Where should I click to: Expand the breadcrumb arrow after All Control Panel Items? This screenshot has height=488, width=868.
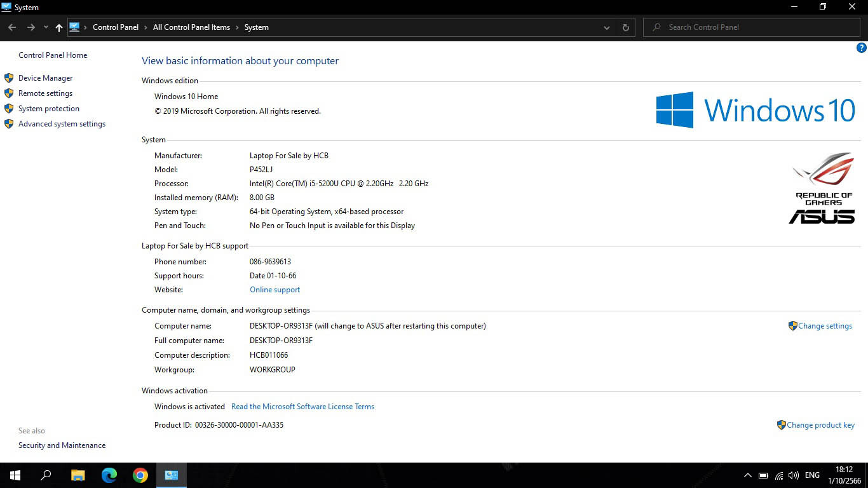coord(238,27)
